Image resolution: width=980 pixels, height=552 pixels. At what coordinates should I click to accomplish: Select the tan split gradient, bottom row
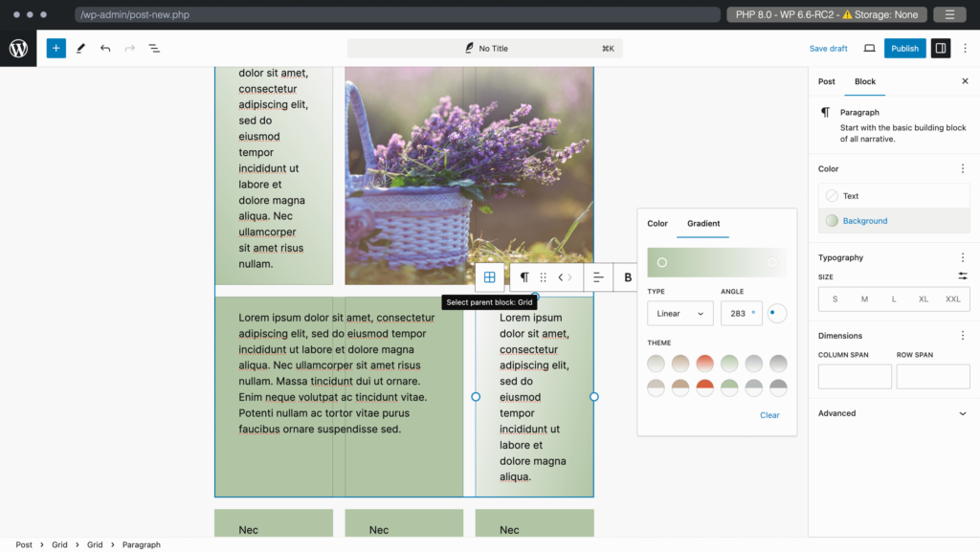pos(680,387)
